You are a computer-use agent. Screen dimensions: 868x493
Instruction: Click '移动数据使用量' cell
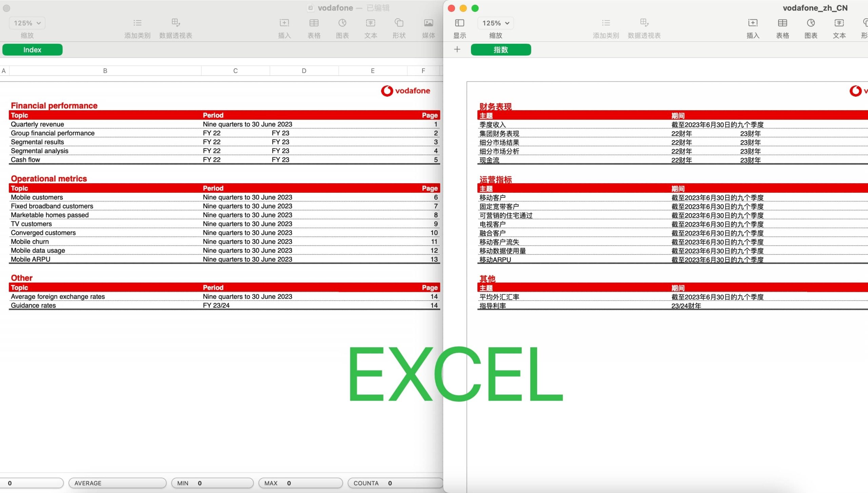[502, 251]
